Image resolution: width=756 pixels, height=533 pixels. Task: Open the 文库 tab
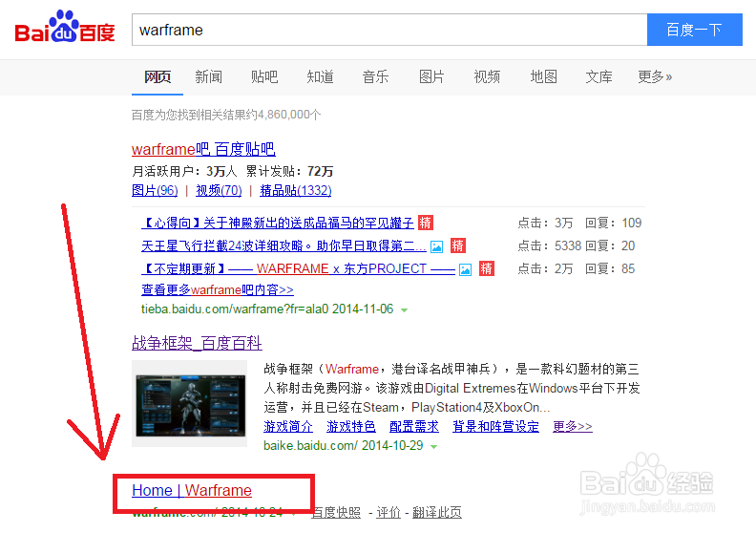coord(598,76)
